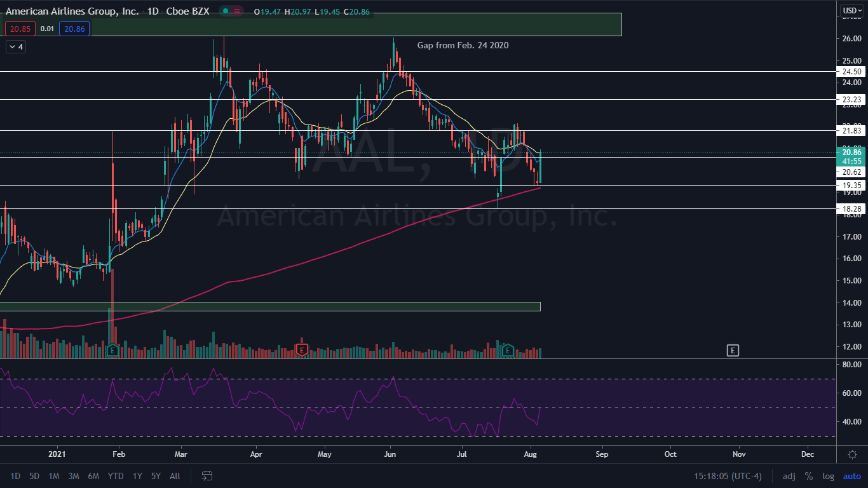The image size is (868, 488).
Task: Open the Go to date calendar icon
Action: (x=207, y=476)
